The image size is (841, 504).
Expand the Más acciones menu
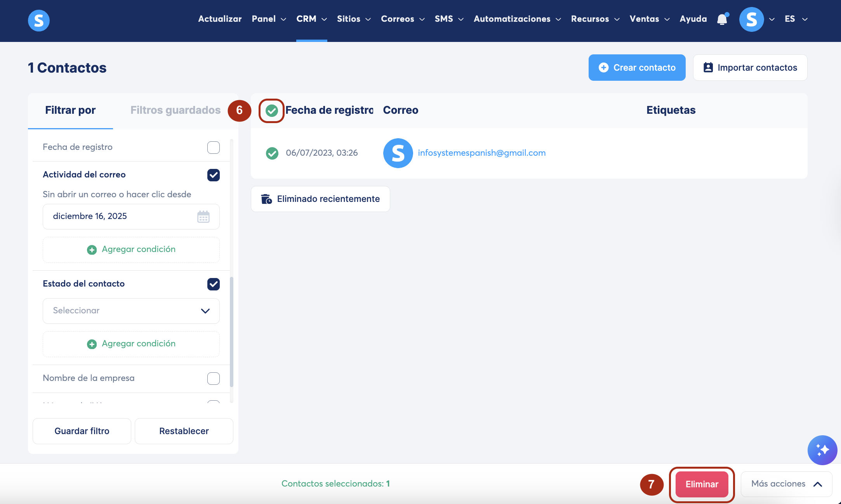click(x=786, y=484)
